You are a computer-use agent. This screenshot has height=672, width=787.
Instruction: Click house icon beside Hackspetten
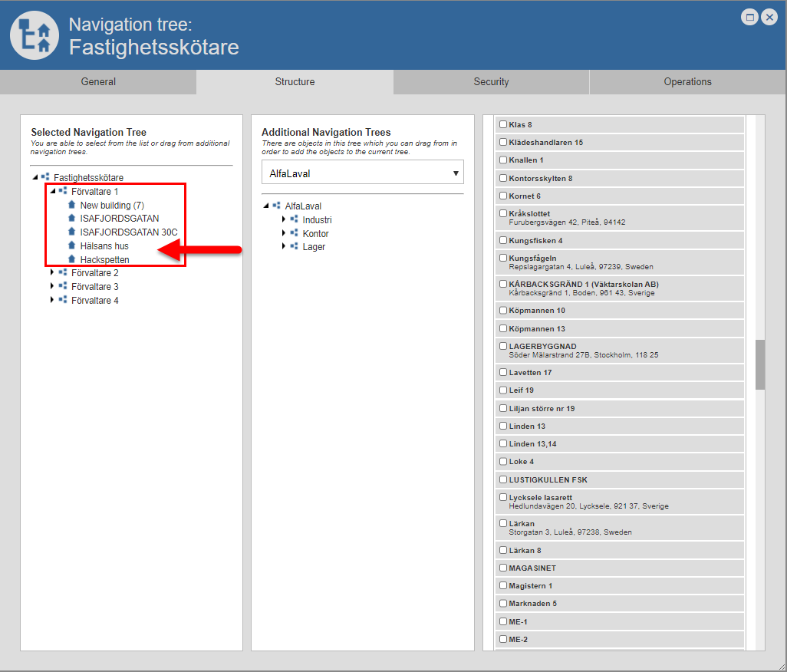pos(71,259)
